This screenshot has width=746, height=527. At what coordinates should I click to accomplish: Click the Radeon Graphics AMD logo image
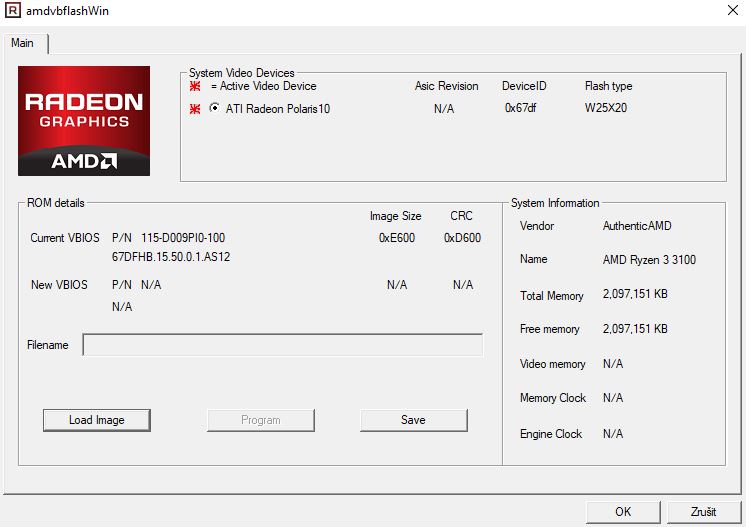[x=84, y=121]
